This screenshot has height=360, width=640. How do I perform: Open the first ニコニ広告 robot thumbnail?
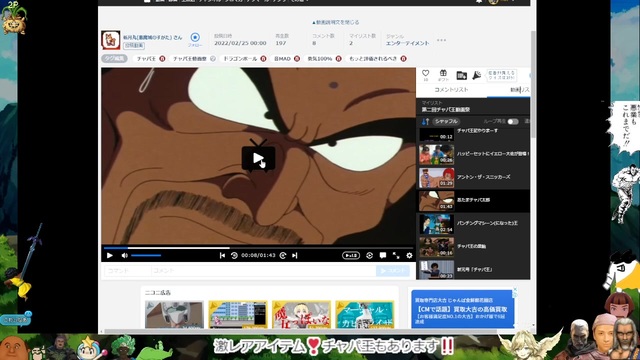point(174,315)
